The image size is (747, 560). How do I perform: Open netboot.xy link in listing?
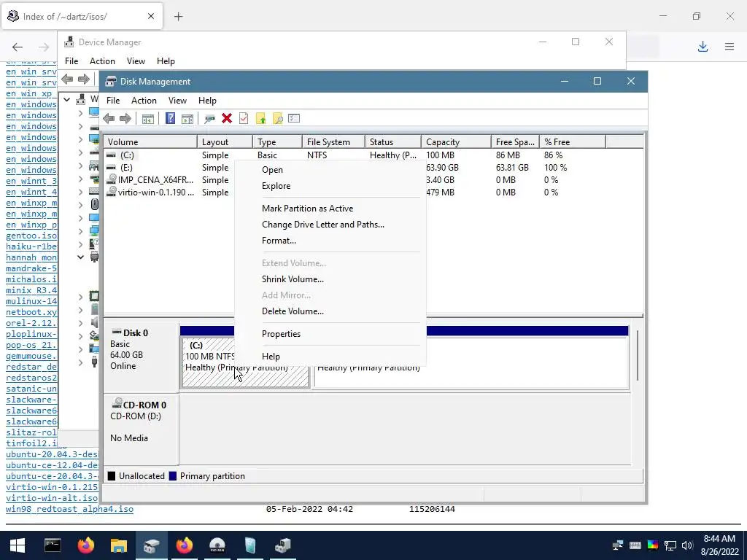(31, 312)
